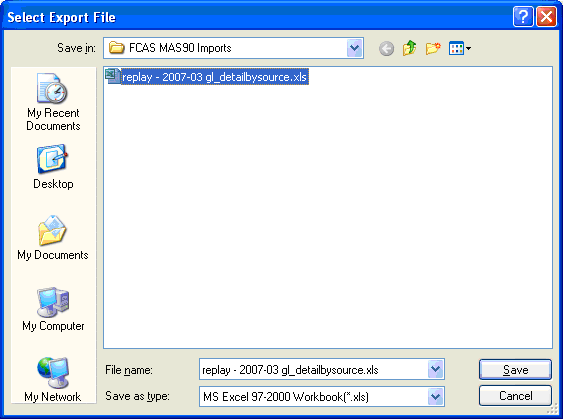Open My Documents location
Screen dimensions: 563x419
53,238
